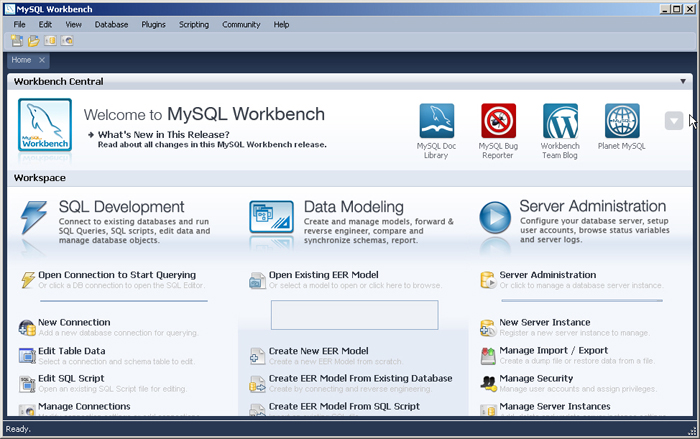
Task: Open the Scripting menu
Action: 194,25
